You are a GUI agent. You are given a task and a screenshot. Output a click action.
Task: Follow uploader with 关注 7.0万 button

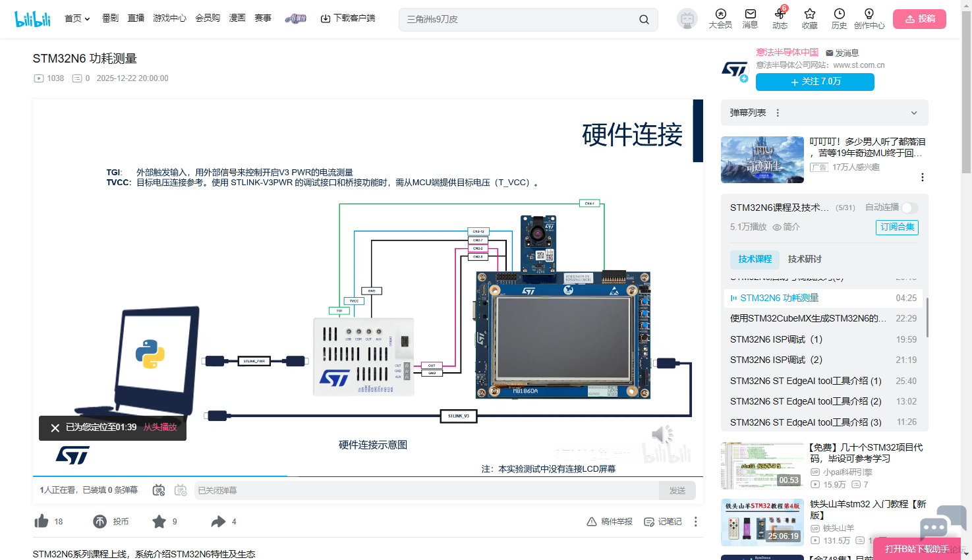pyautogui.click(x=815, y=82)
